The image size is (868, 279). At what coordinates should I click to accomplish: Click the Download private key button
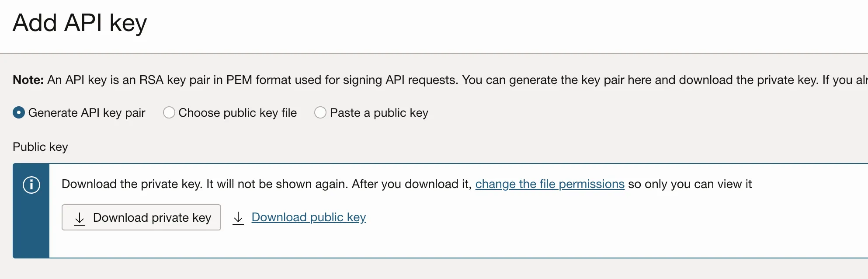click(141, 217)
